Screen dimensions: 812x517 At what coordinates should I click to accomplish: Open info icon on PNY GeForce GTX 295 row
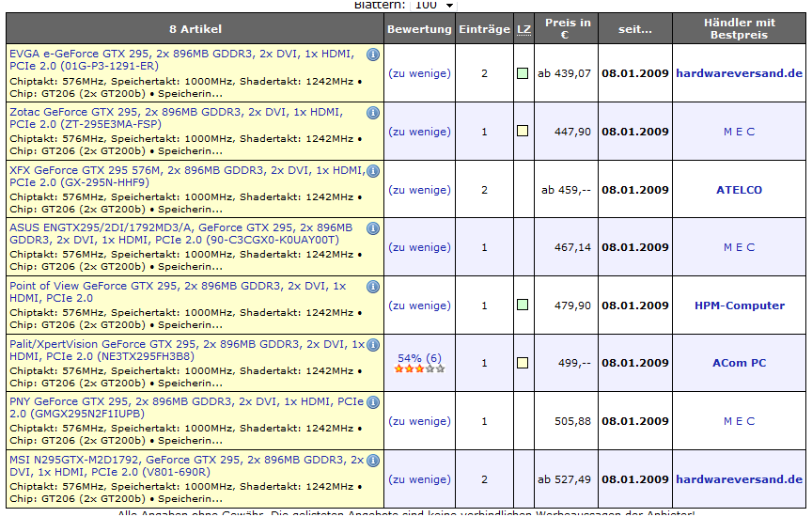tap(373, 402)
